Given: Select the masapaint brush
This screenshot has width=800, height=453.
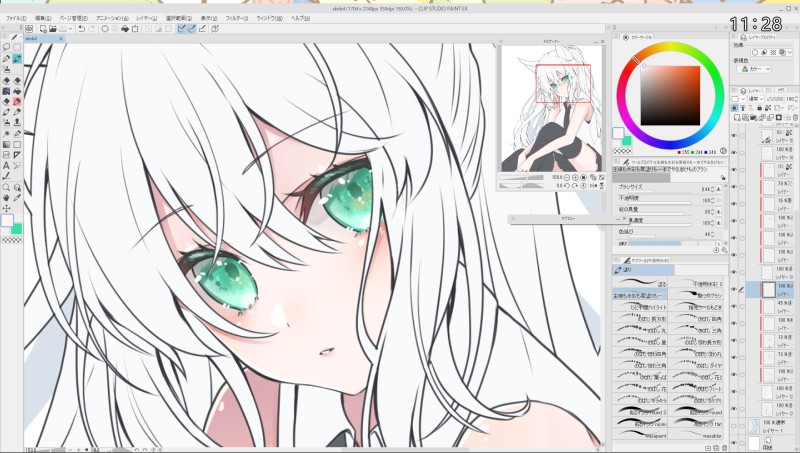Looking at the screenshot, I should click(640, 435).
